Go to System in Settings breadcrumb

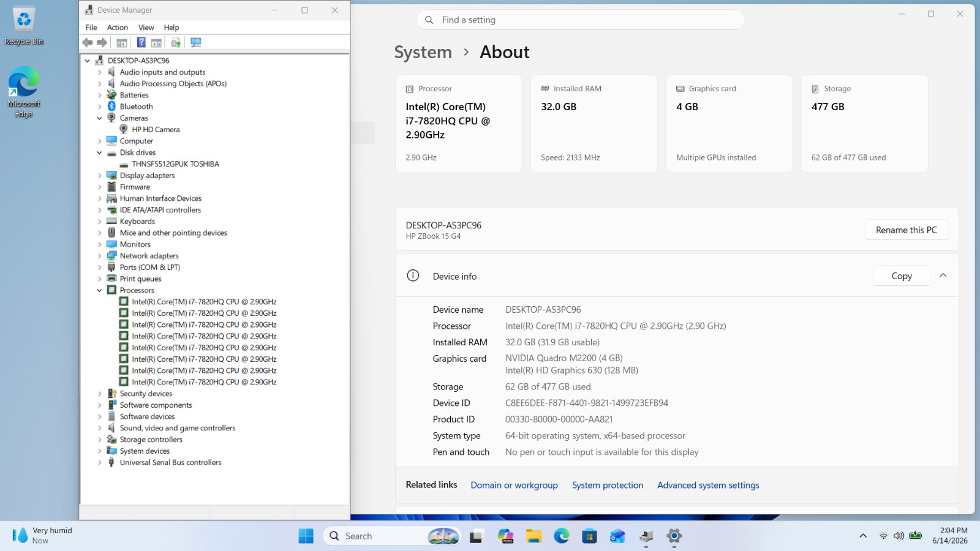(x=423, y=52)
